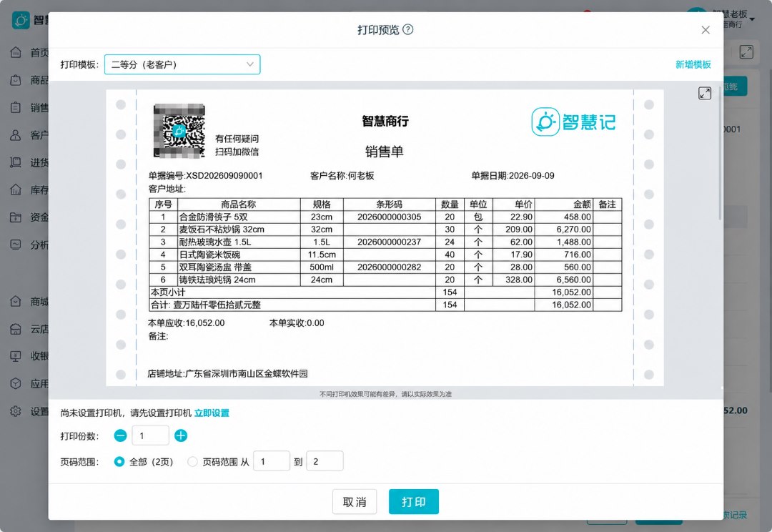This screenshot has width=772, height=532.
Task: Click the QR code image on receipt
Action: coord(179,131)
